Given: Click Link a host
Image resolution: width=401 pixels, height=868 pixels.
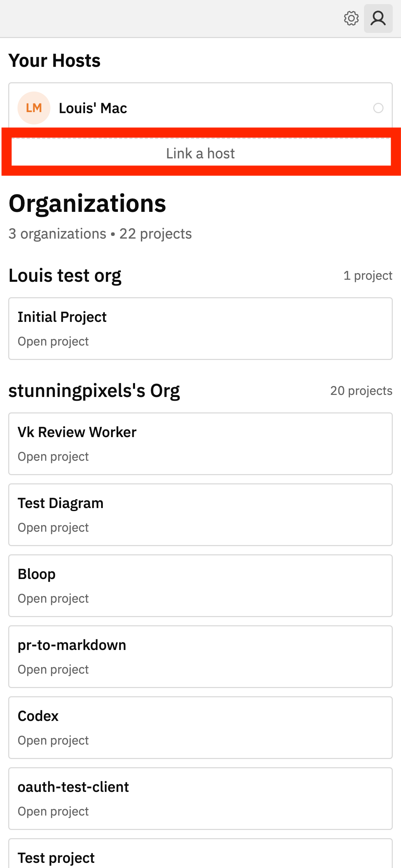Looking at the screenshot, I should point(200,153).
